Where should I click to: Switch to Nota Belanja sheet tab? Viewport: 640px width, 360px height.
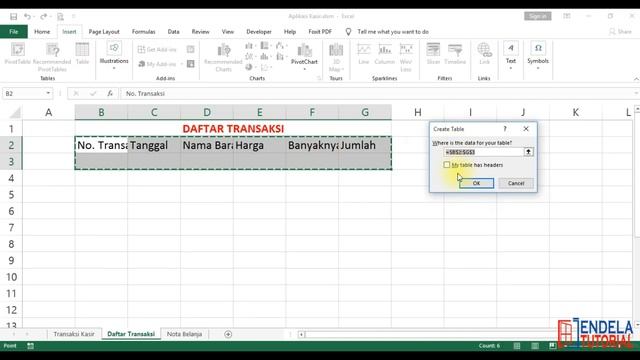coord(184,334)
